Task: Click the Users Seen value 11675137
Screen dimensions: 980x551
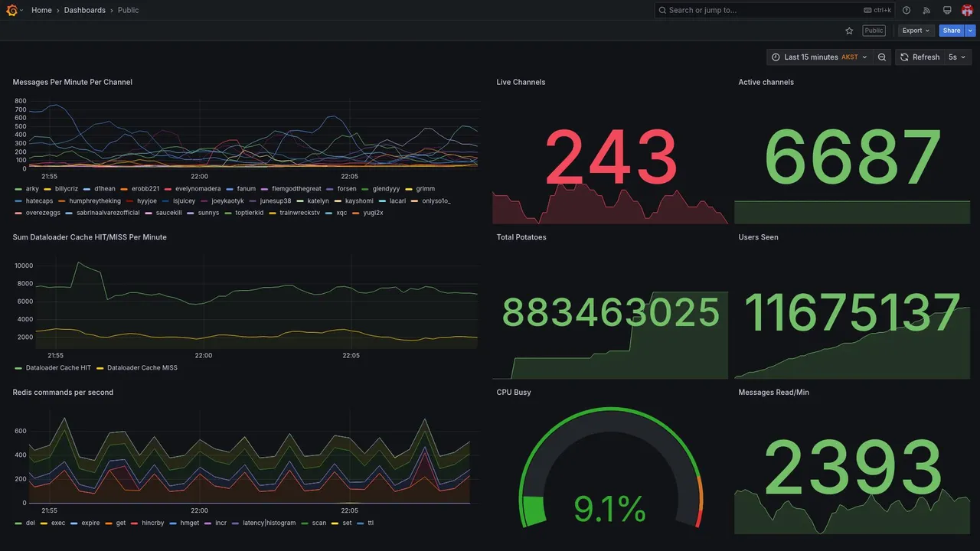Action: 852,312
